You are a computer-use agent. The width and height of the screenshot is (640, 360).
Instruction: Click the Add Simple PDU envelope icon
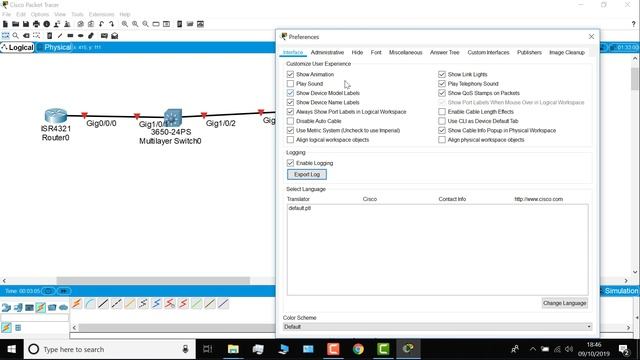pos(104,36)
